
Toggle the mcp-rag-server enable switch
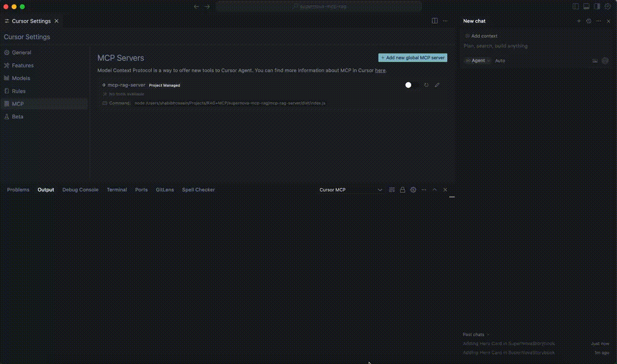tap(412, 85)
